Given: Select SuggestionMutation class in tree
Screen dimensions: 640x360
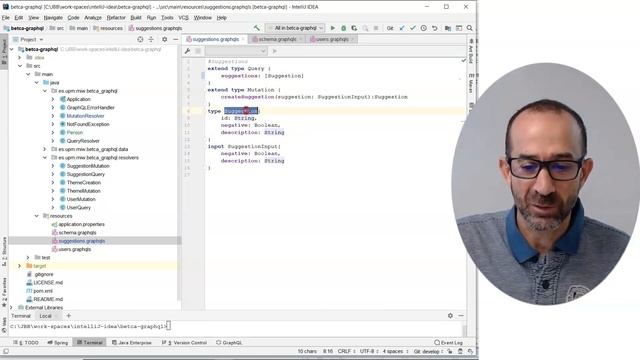Looking at the screenshot, I should [88, 166].
